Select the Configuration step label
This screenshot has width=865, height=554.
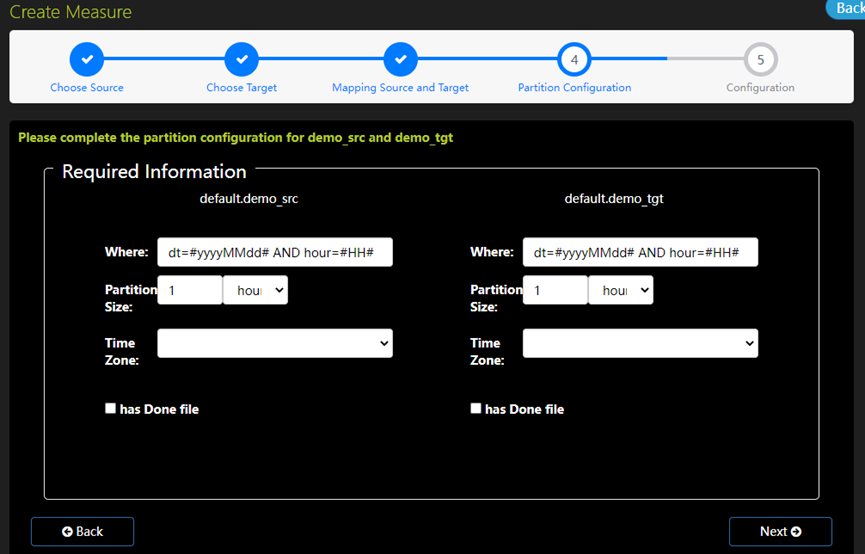click(760, 88)
